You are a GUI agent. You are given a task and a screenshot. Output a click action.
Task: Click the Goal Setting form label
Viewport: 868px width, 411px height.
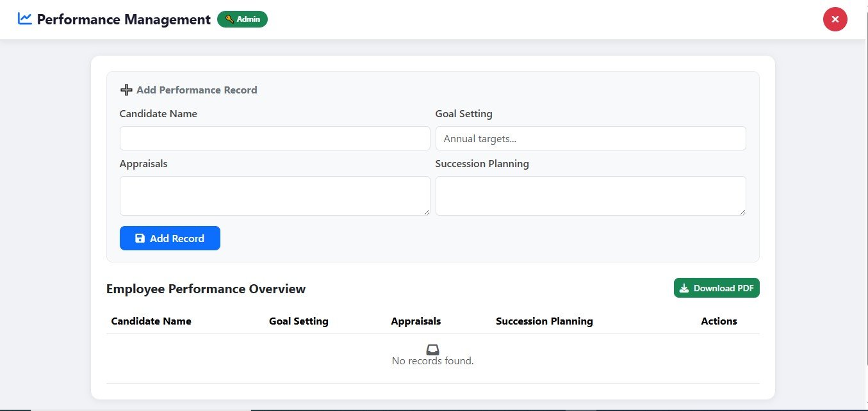point(464,114)
